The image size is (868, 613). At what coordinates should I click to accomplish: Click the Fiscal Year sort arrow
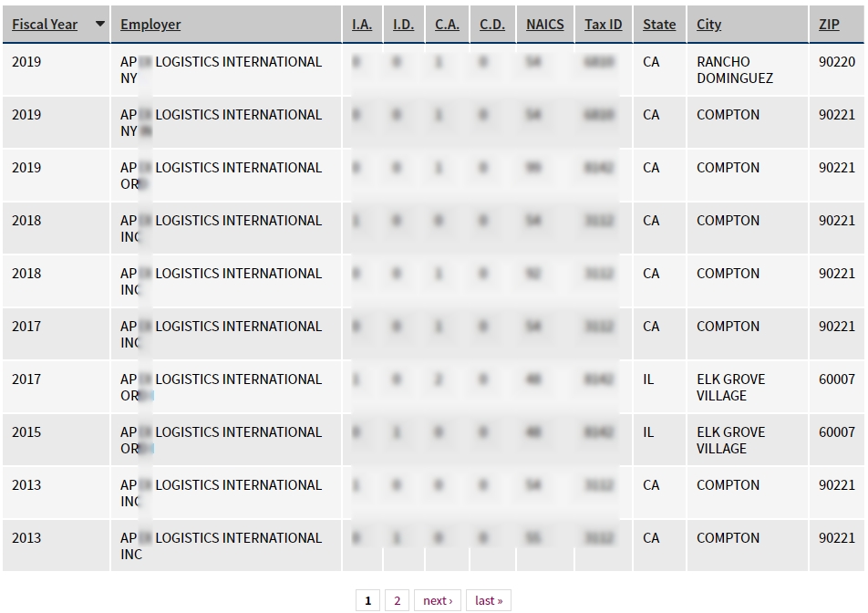point(100,25)
